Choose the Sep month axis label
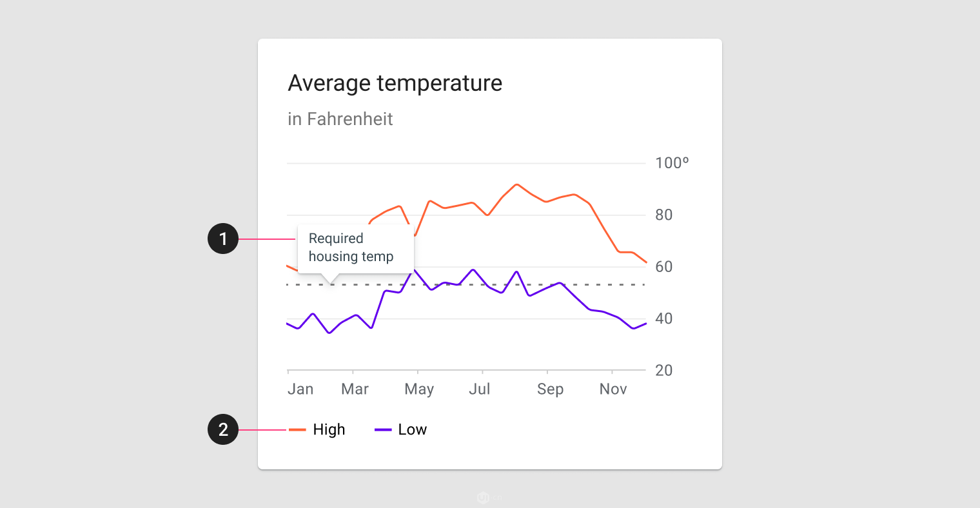 pyautogui.click(x=550, y=389)
